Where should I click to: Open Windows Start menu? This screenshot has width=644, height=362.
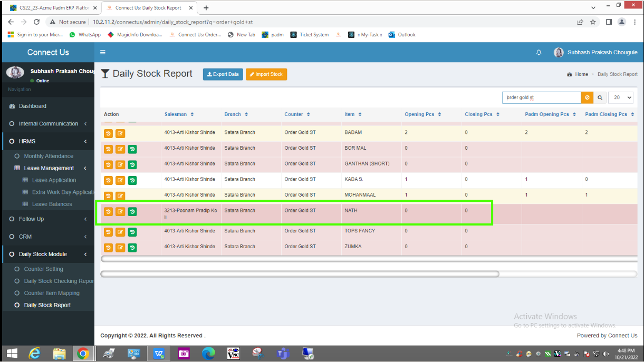pos(12,354)
